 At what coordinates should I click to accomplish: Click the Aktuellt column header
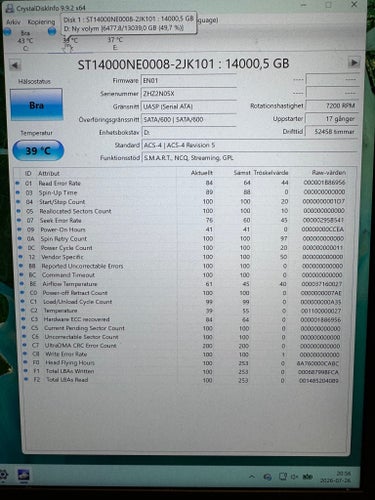(201, 173)
